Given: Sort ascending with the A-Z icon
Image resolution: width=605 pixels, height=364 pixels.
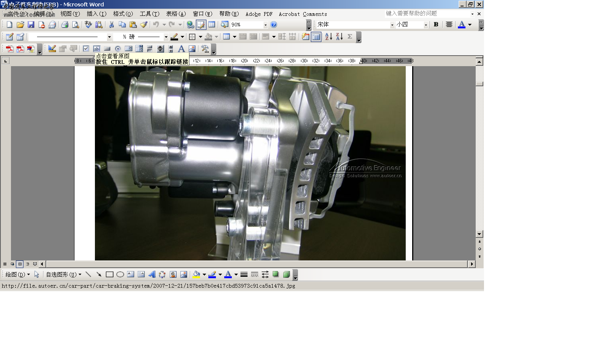Looking at the screenshot, I should pyautogui.click(x=329, y=37).
